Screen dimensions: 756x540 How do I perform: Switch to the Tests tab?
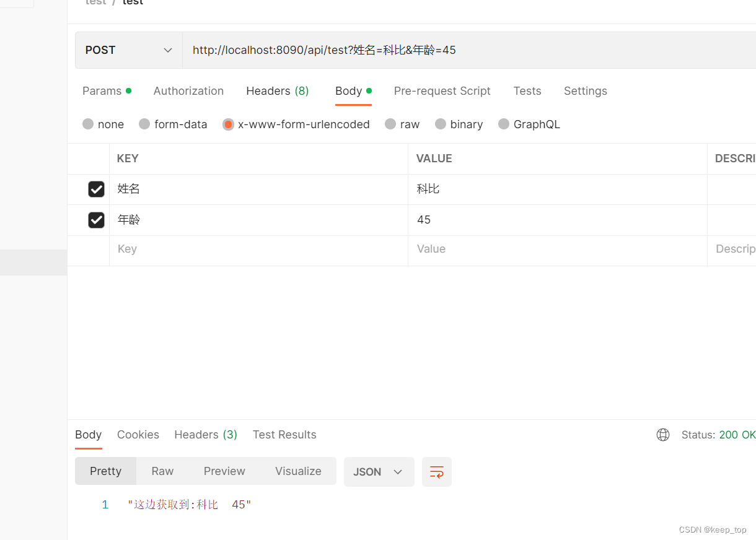(x=527, y=91)
